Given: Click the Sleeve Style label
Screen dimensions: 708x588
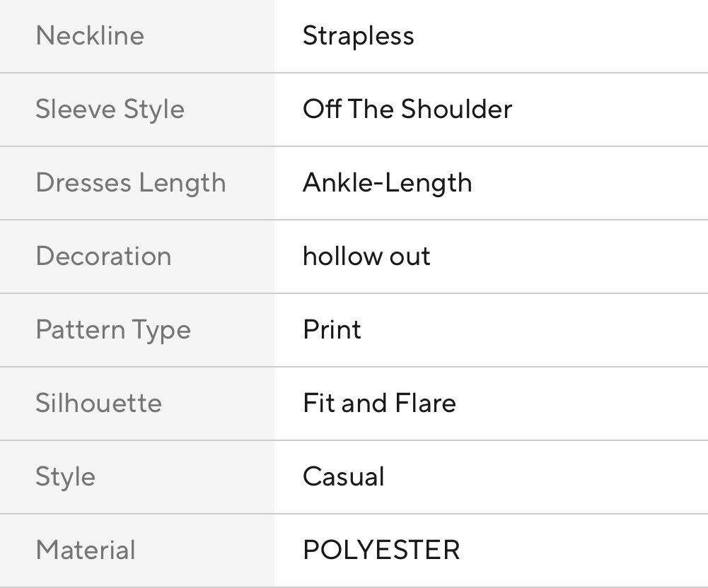Looking at the screenshot, I should 110,109.
